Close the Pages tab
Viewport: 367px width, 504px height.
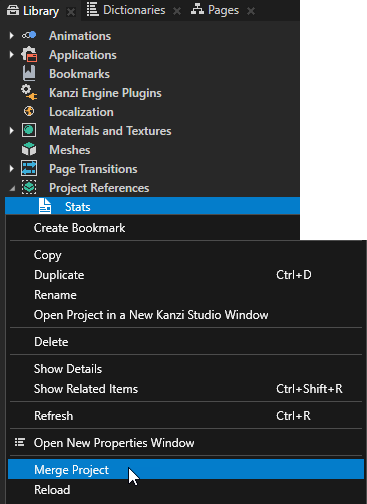pyautogui.click(x=251, y=11)
